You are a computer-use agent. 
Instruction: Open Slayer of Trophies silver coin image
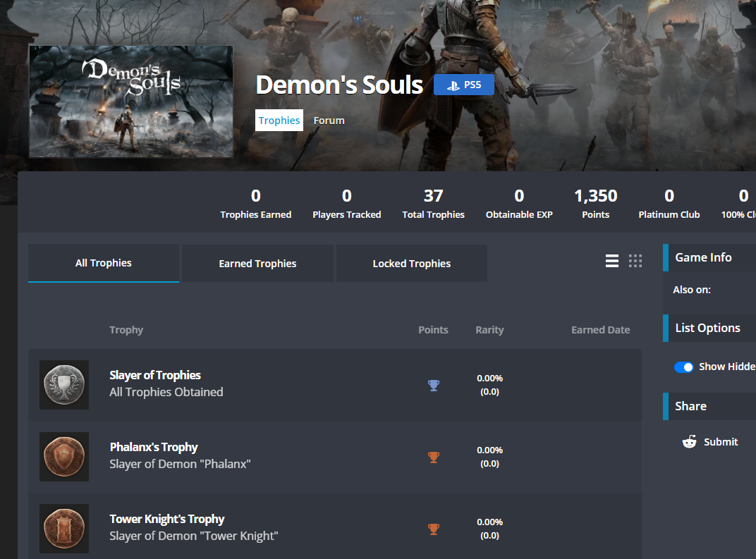coord(64,385)
